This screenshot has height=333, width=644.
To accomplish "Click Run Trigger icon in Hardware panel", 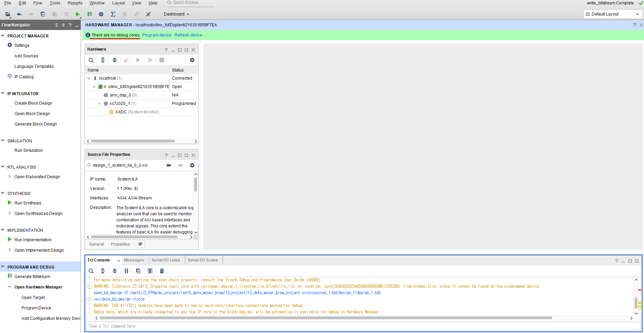I will [138, 60].
